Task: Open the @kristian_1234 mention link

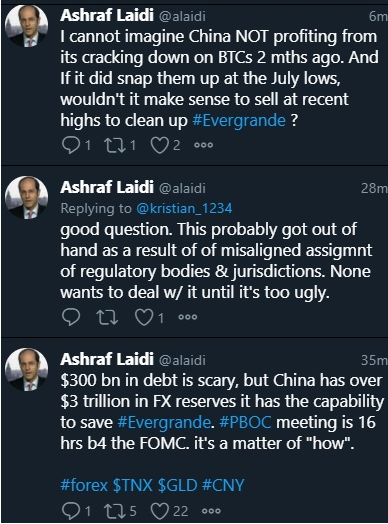Action: 184,209
